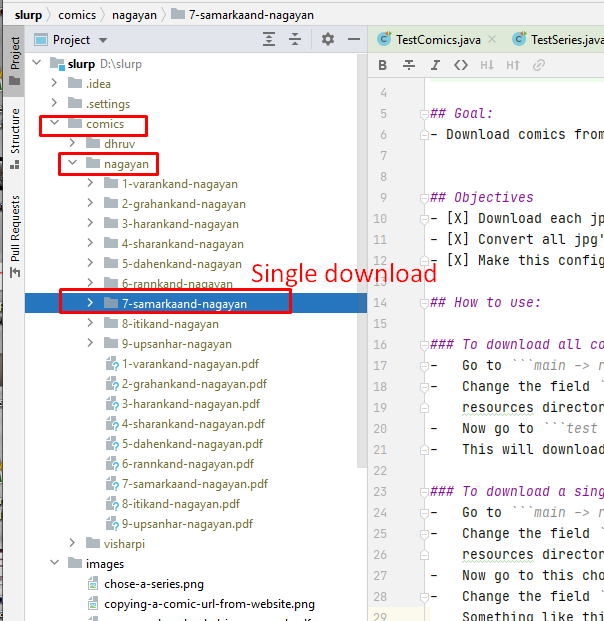Screen dimensions: 604x621
Task: Close the TestComics.java tab
Action: 492,39
